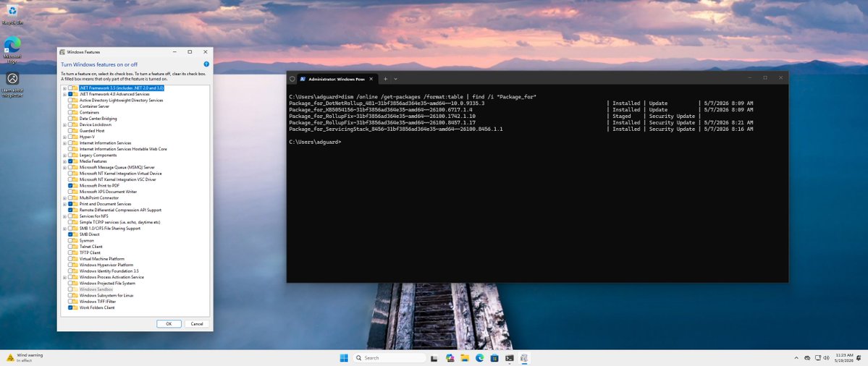The image size is (868, 366).
Task: Disable Microsoft Print to PDF checkbox
Action: (x=69, y=186)
